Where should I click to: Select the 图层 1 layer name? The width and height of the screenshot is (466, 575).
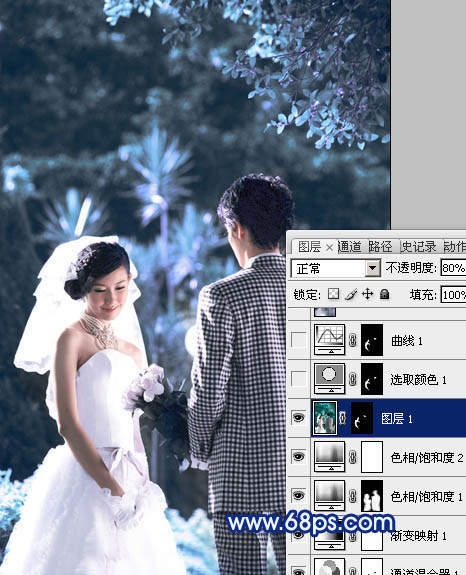coord(397,418)
